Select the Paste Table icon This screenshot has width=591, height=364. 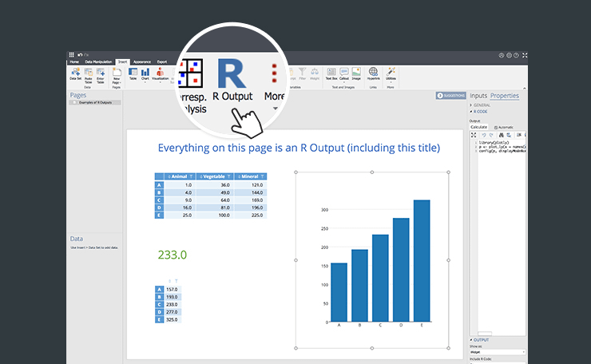pos(88,74)
